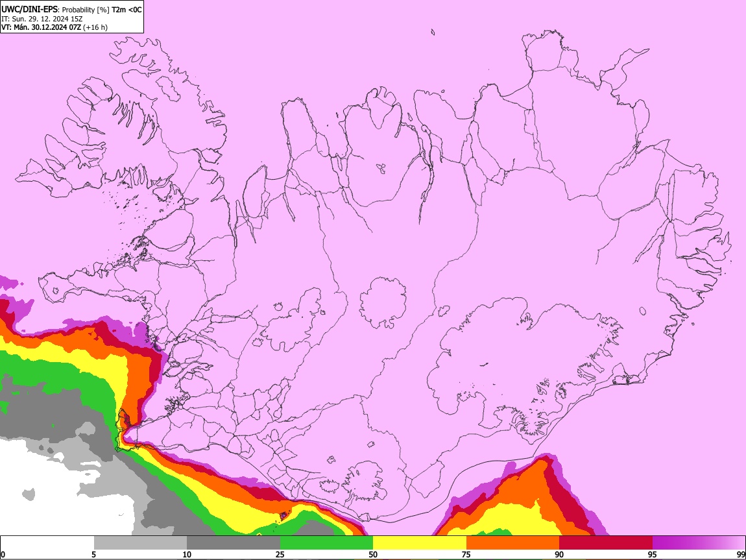
Task: Click the legend value '99'
Action: [x=740, y=555]
